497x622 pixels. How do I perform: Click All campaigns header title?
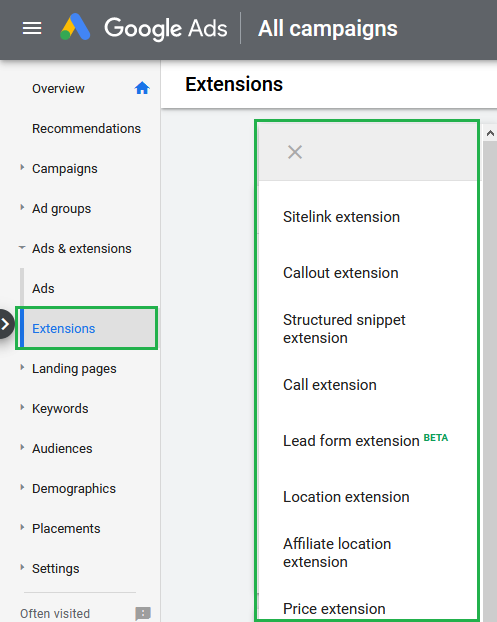(328, 29)
